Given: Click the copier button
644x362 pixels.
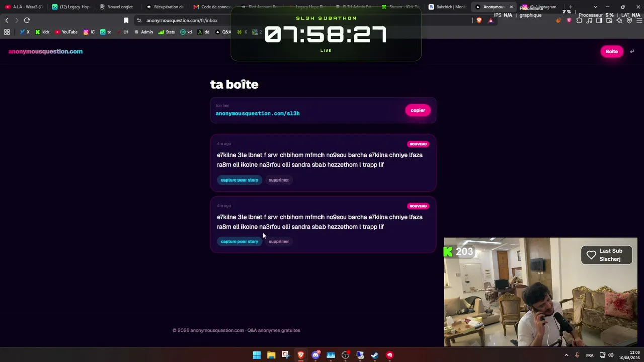Looking at the screenshot, I should (x=418, y=110).
